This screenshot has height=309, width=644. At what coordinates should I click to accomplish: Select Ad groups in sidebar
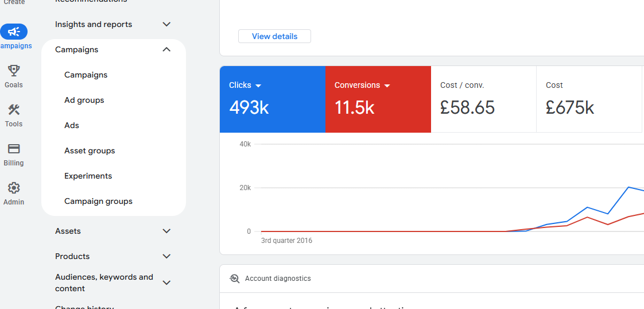pyautogui.click(x=84, y=101)
